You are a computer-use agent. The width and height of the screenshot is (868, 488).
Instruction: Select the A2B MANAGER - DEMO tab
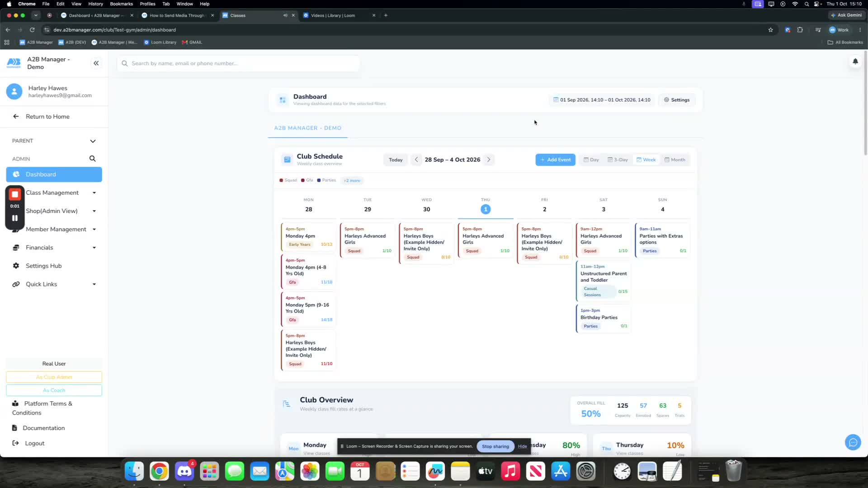pyautogui.click(x=307, y=128)
